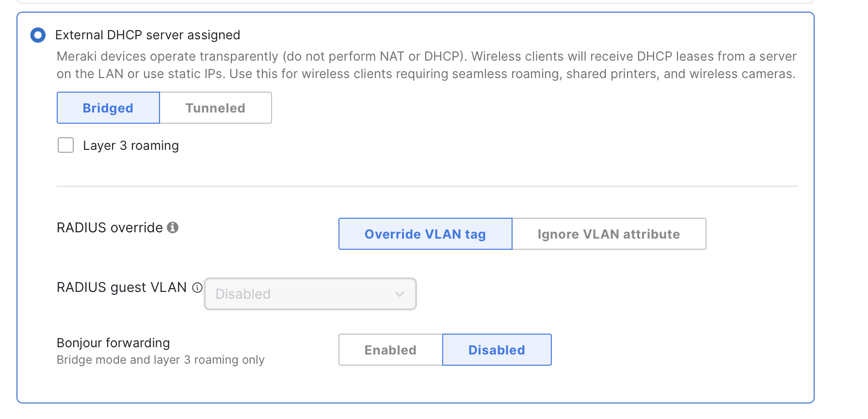Set Bonjour forwarding to Enabled
The image size is (868, 419).
pyautogui.click(x=390, y=350)
